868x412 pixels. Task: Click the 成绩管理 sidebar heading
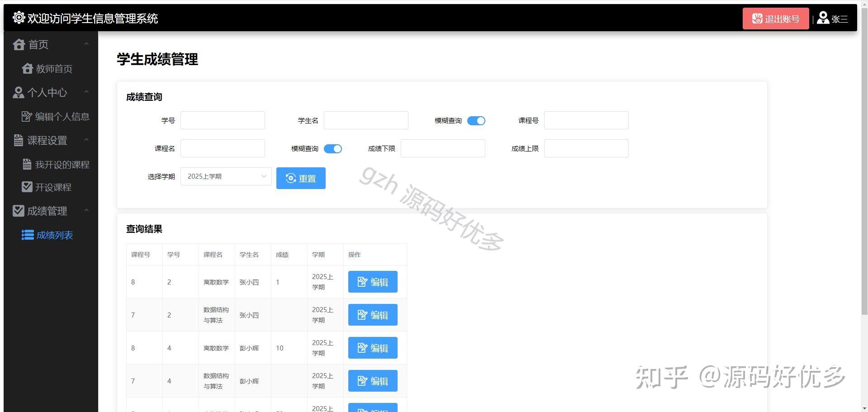pyautogui.click(x=51, y=211)
